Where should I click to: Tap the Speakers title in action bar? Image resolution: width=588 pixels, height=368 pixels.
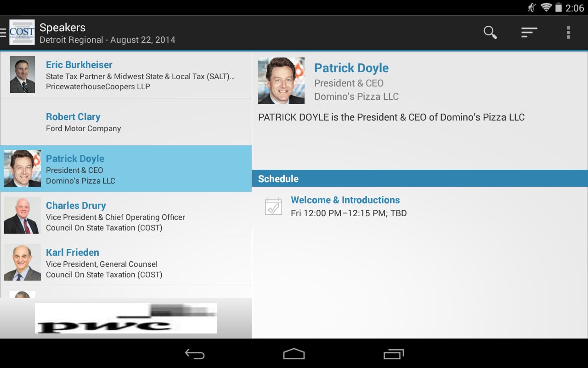coord(62,27)
